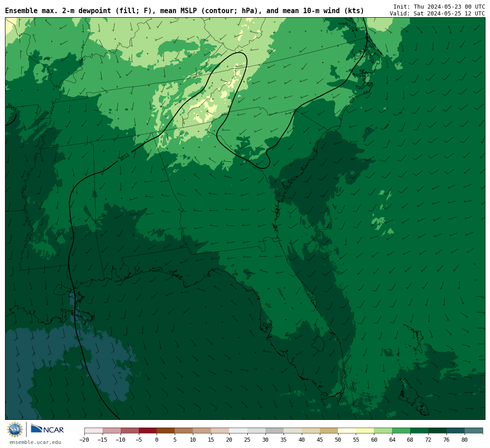Viewport: 490px width, 448px height.
Task: Click the 80 tick label on the colorbar
Action: point(465,440)
